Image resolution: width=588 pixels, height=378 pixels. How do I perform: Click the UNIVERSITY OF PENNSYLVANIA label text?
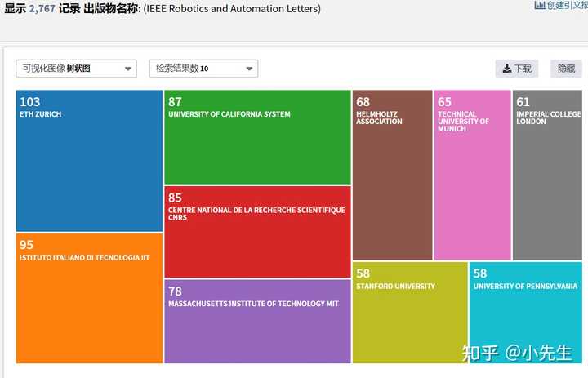pos(525,286)
